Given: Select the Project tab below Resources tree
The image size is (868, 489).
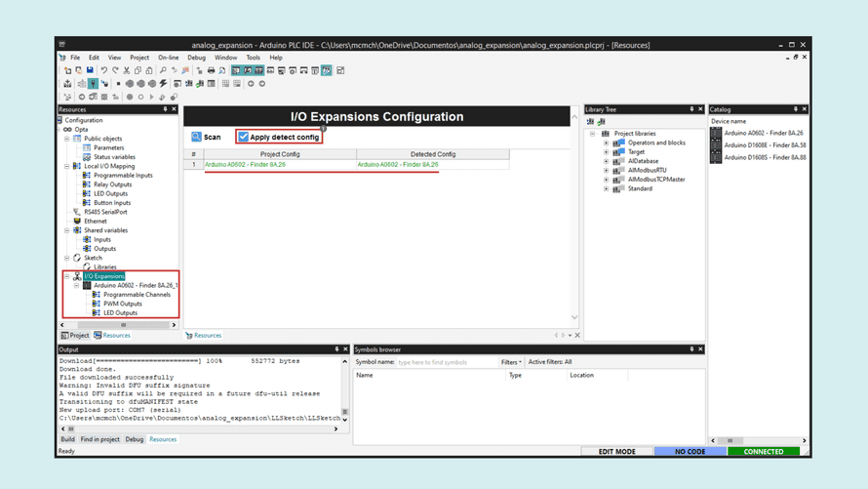Looking at the screenshot, I should coord(75,336).
